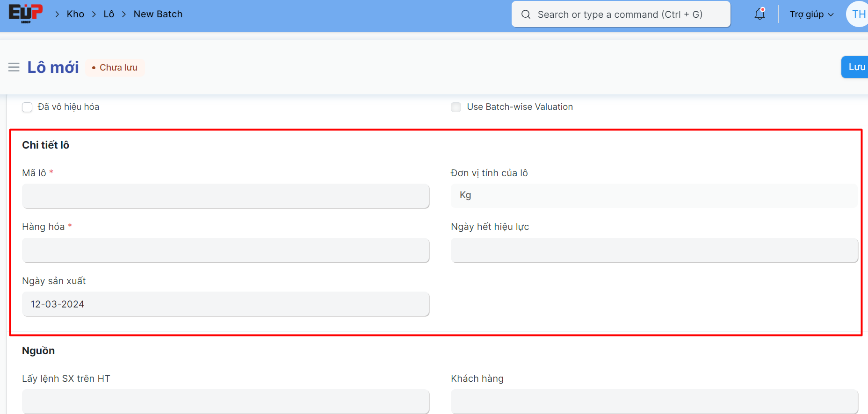Click the Lưu save button
The image size is (868, 414).
pos(855,67)
